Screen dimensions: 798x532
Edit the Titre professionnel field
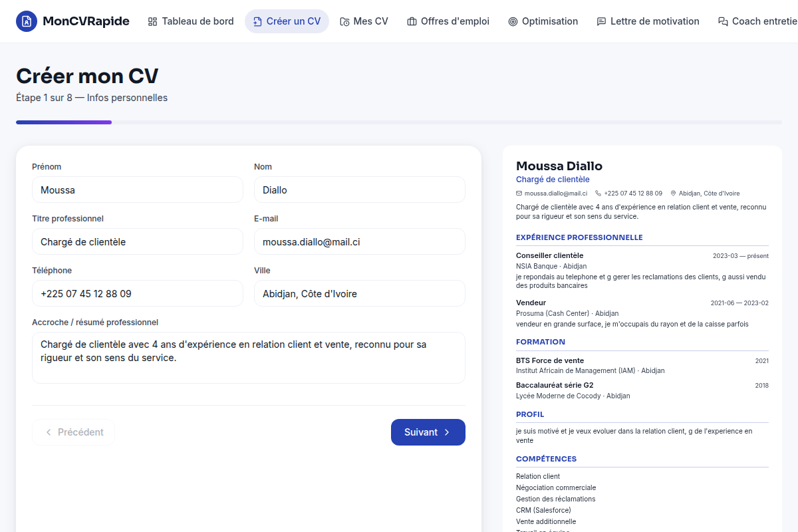[x=138, y=241]
